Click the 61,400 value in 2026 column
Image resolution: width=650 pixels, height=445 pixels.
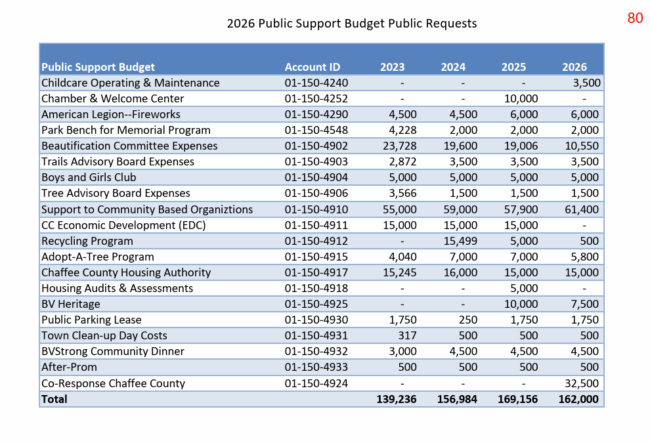580,208
